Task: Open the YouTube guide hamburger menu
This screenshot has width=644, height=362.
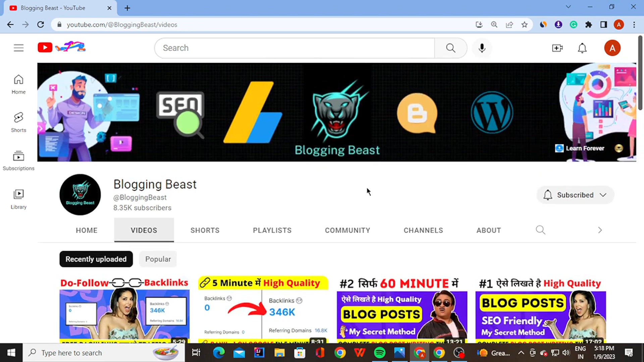Action: (18, 48)
